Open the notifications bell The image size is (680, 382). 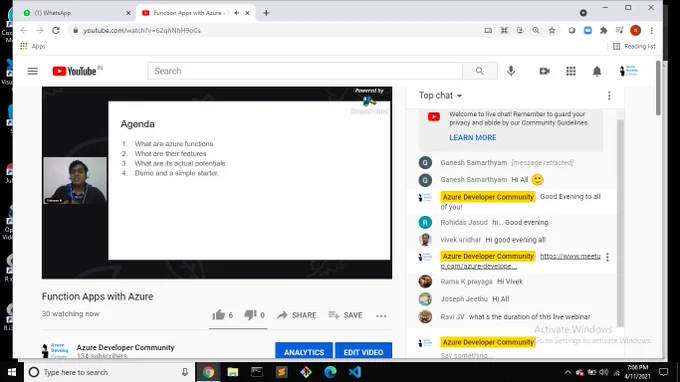click(597, 71)
